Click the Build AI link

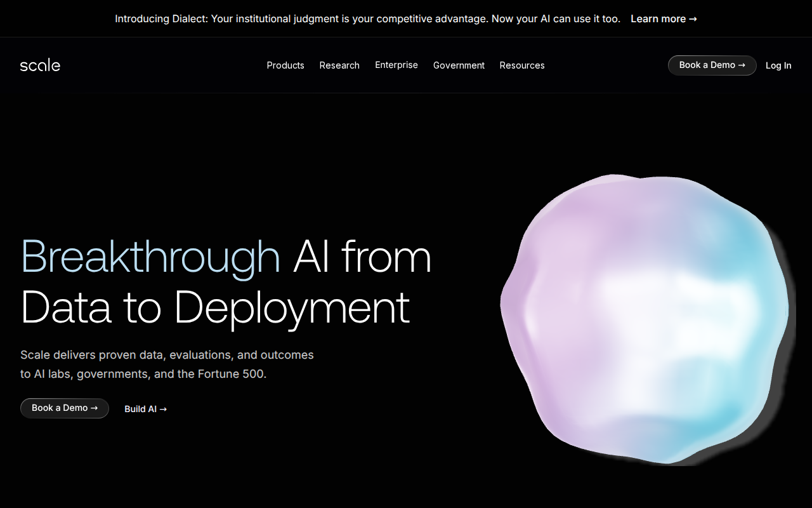tap(141, 409)
